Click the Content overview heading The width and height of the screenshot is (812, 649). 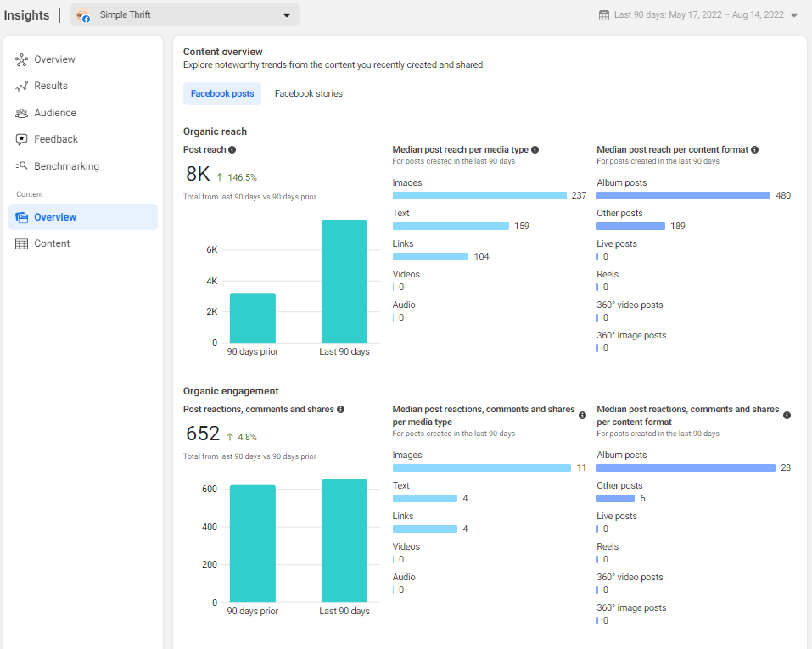(x=222, y=52)
